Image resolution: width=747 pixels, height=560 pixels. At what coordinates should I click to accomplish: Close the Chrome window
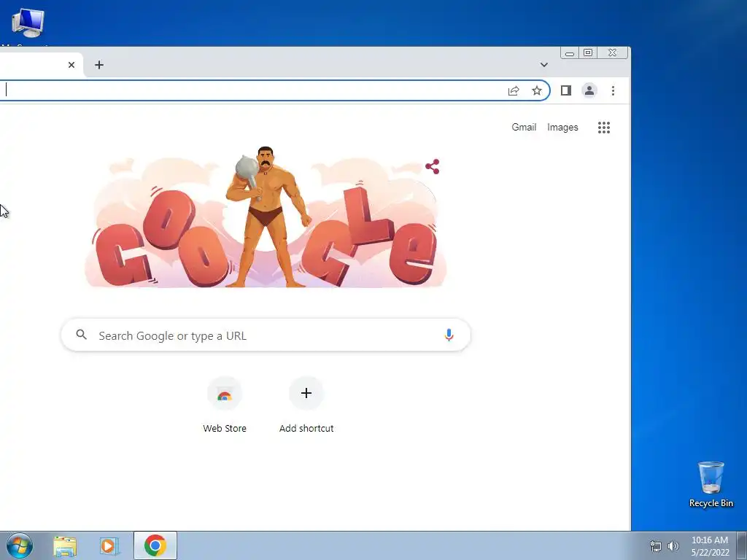(x=613, y=52)
